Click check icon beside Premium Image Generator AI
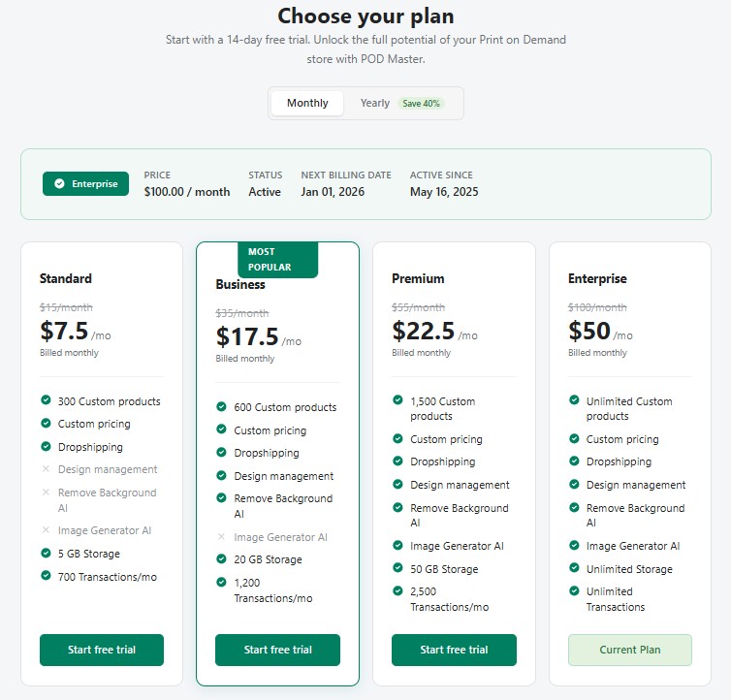Image resolution: width=731 pixels, height=700 pixels. click(x=397, y=546)
